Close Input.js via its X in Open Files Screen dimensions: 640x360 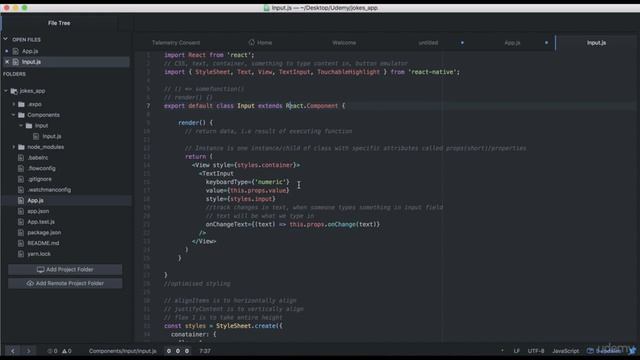click(7, 62)
